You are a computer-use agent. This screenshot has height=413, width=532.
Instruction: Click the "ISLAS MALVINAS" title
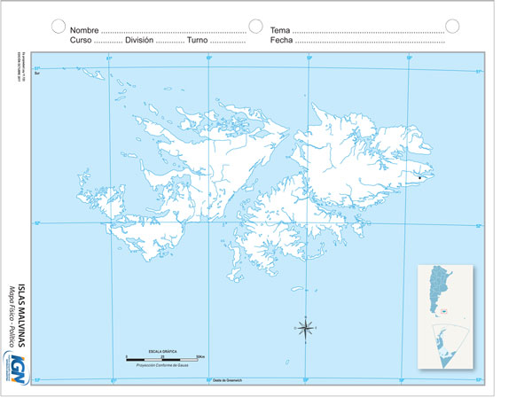point(21,316)
